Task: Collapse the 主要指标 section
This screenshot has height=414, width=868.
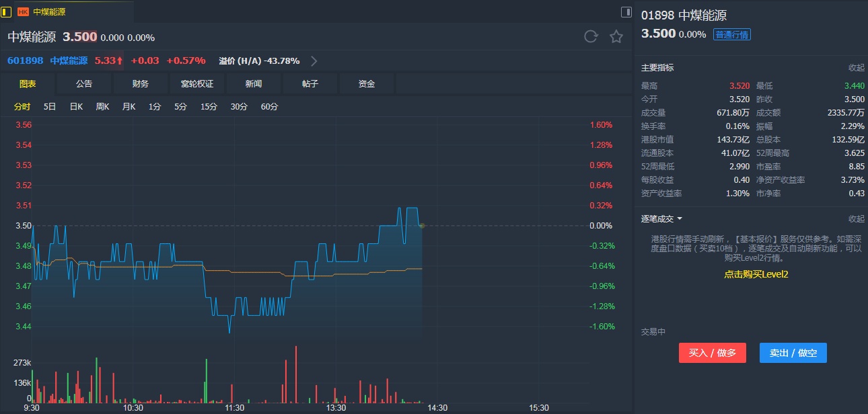Action: point(856,67)
